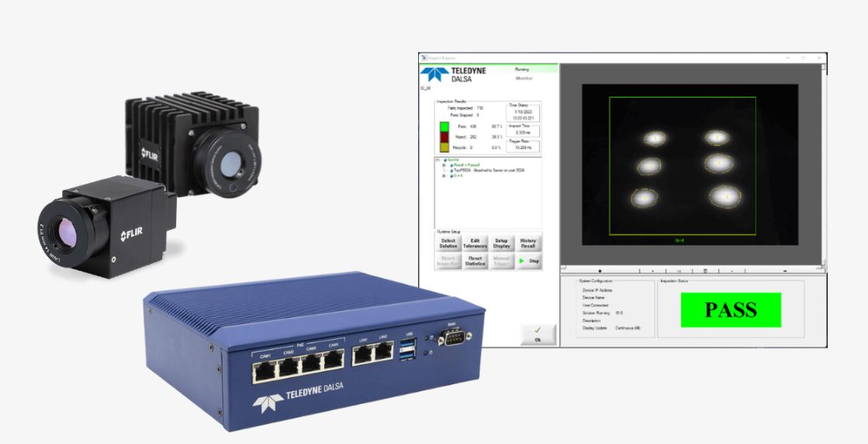Click the bottom-right bright blob in the image
The width and height of the screenshot is (868, 444).
(x=725, y=196)
